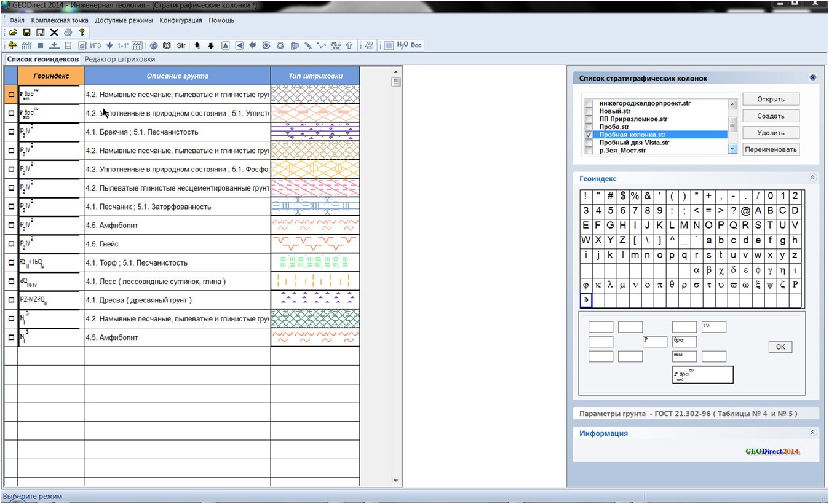Tick the checkbox for the Лесс row
This screenshot has height=504, width=829.
pos(11,282)
